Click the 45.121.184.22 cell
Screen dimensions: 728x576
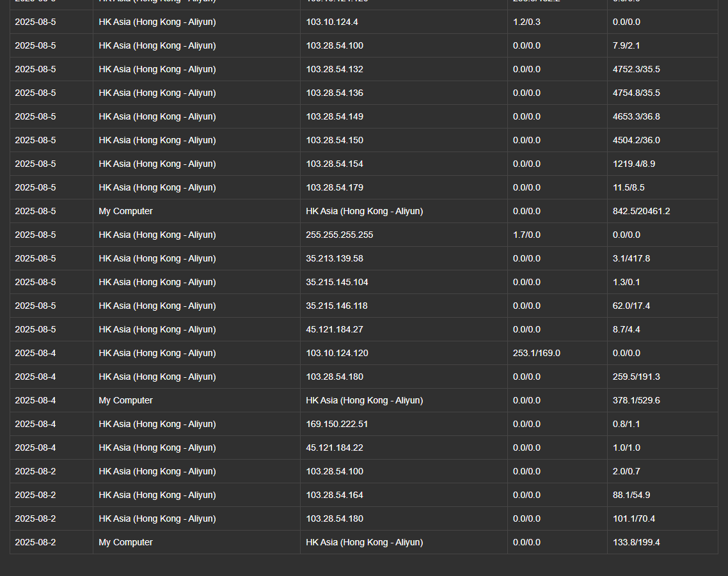coord(335,448)
